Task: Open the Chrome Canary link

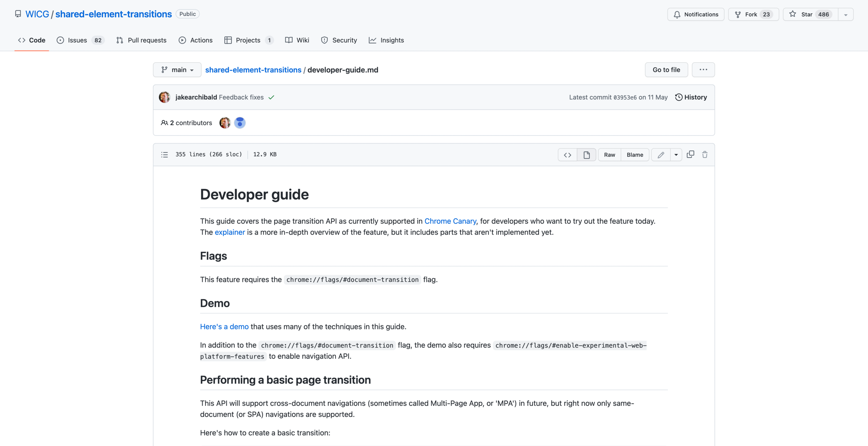Action: coord(450,221)
